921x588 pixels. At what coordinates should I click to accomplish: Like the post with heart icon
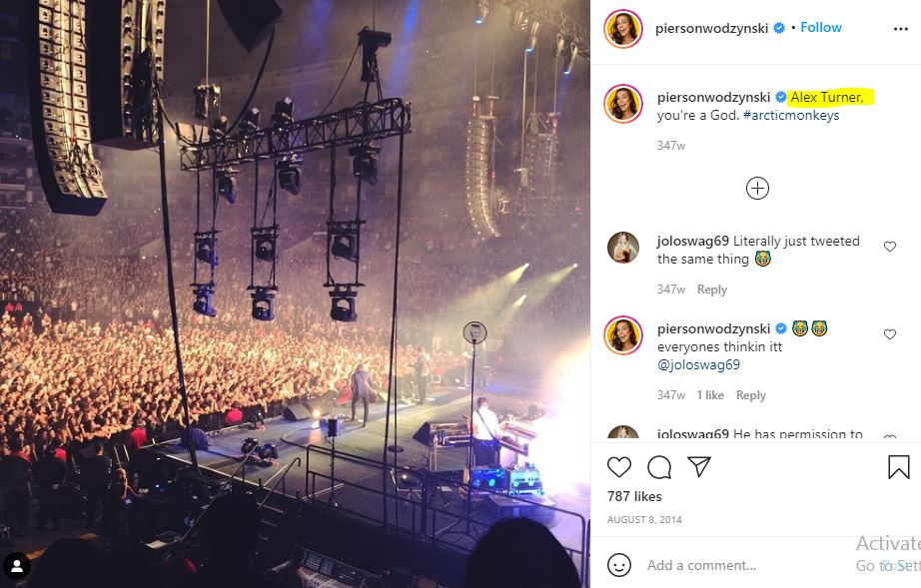pyautogui.click(x=619, y=467)
